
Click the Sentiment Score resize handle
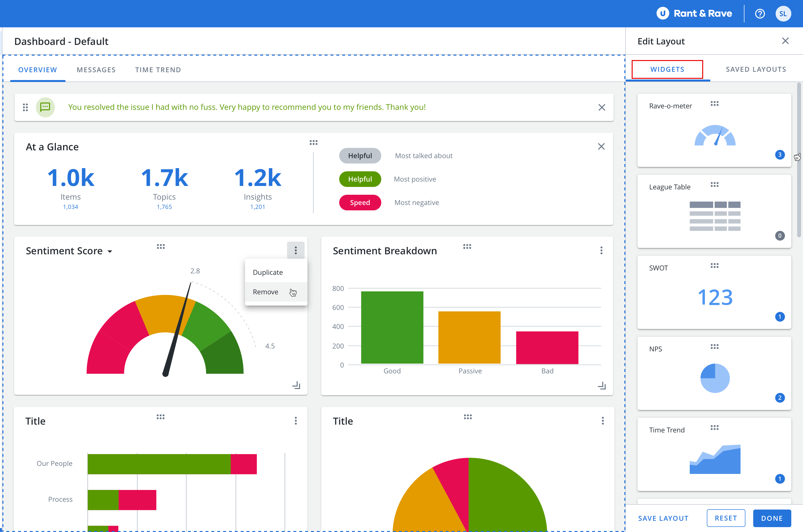point(296,385)
